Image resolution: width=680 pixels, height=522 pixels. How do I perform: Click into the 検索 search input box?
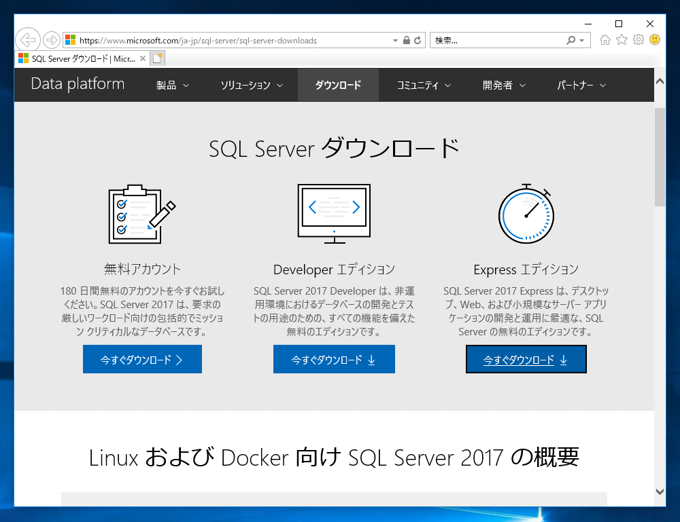(x=497, y=40)
